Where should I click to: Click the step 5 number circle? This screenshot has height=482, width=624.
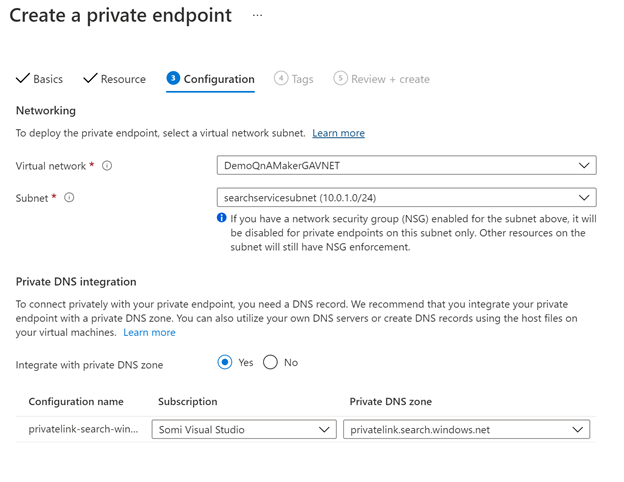(340, 79)
